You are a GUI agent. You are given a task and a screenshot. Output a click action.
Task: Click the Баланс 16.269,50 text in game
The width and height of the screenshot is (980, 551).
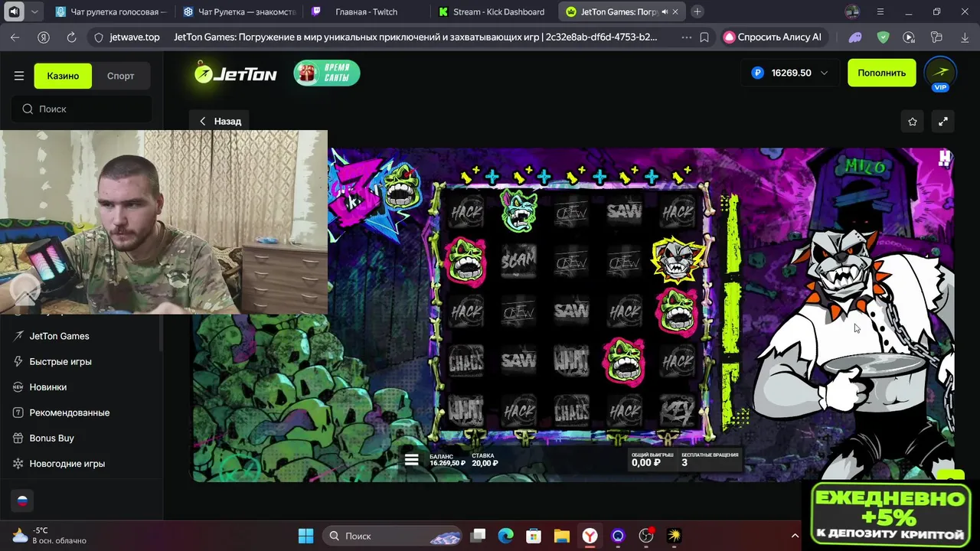(x=447, y=459)
